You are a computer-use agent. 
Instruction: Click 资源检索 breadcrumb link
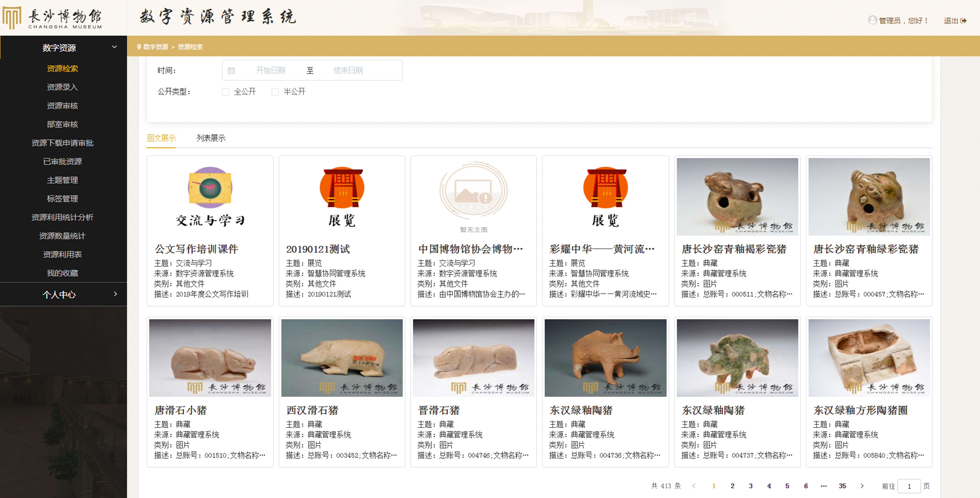[190, 47]
